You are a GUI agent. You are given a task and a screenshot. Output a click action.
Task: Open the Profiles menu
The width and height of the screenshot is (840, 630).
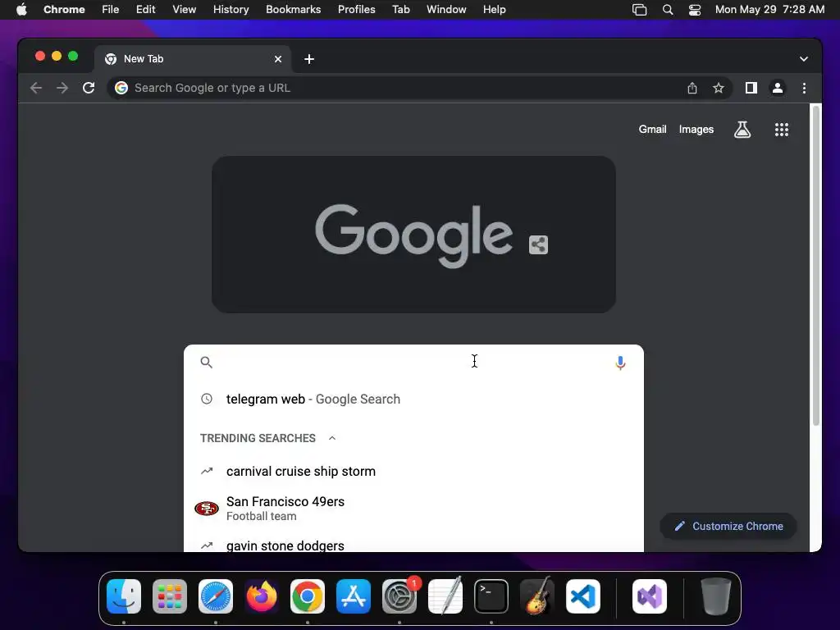pyautogui.click(x=356, y=10)
